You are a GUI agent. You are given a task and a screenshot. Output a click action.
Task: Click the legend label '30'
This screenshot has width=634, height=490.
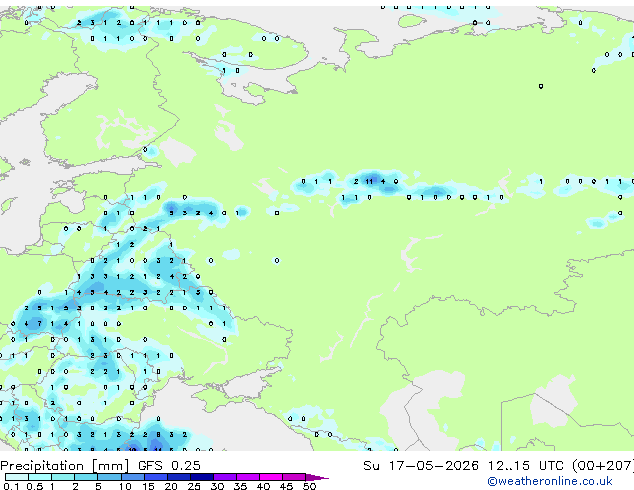coord(217,486)
